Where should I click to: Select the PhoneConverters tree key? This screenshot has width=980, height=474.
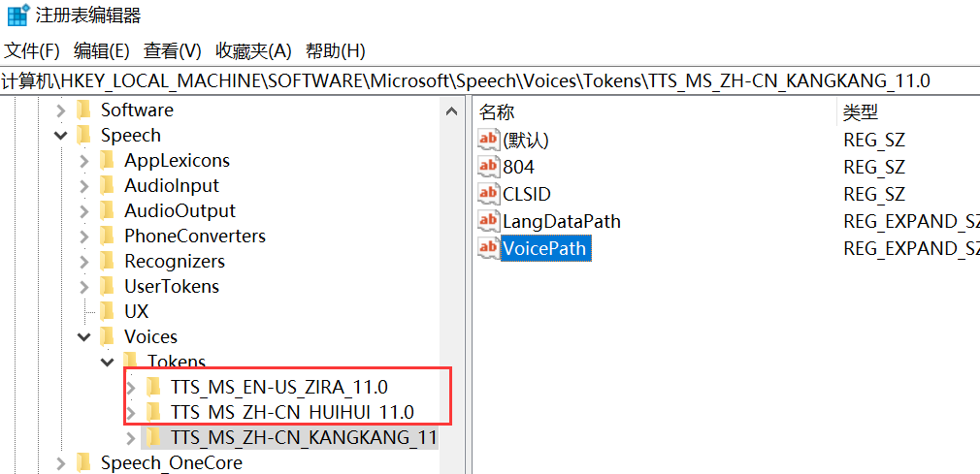pos(195,237)
